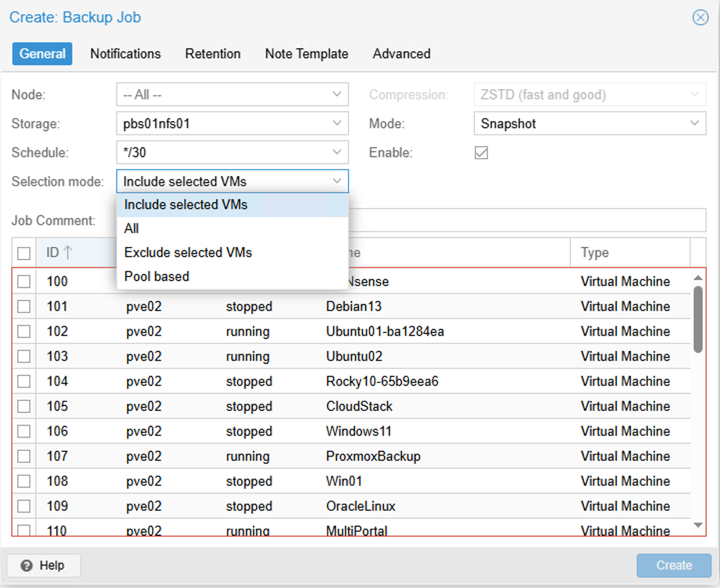Image resolution: width=720 pixels, height=588 pixels.
Task: Toggle the select-all checkbox in table header
Action: tap(24, 253)
